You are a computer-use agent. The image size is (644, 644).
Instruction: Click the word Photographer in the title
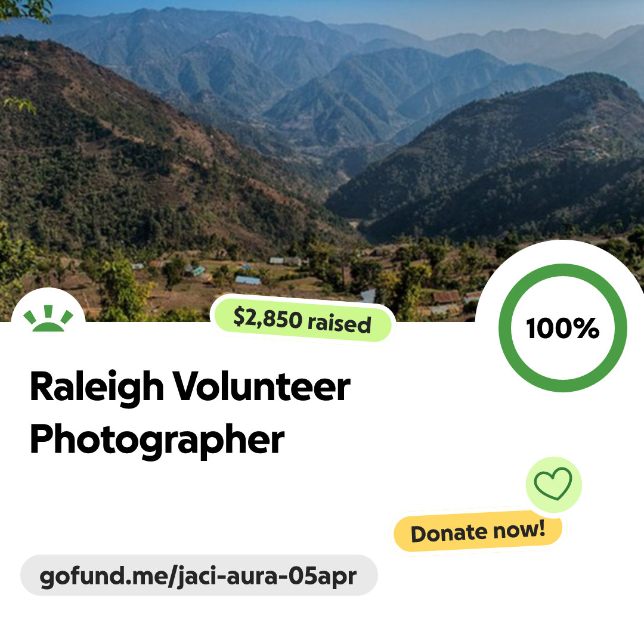(x=157, y=440)
